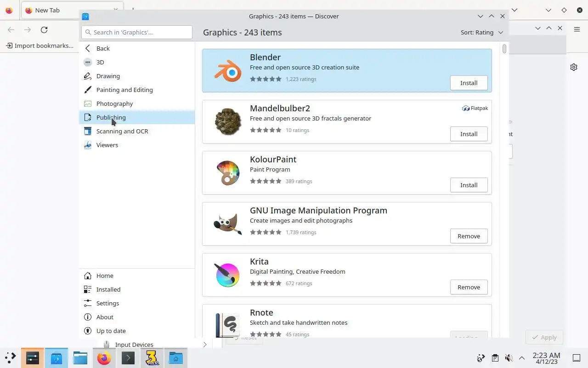Screen dimensions: 588x368
Task: Click Firefox back arrow button
Action: pyautogui.click(x=11, y=30)
